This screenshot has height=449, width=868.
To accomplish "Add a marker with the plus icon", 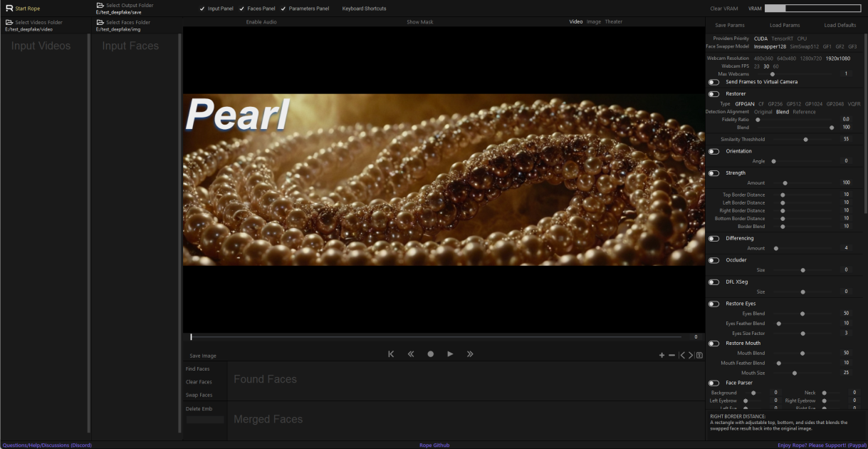I will pyautogui.click(x=662, y=355).
